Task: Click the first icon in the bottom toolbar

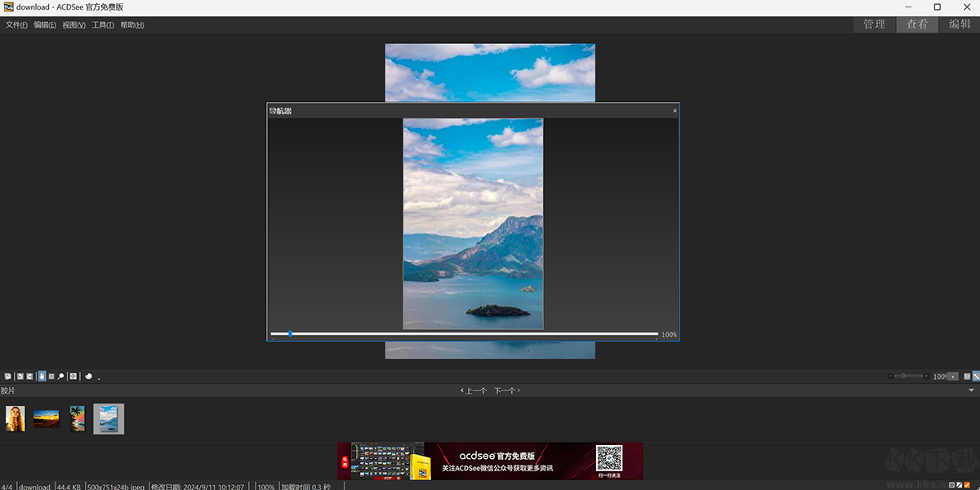Action: [x=8, y=376]
